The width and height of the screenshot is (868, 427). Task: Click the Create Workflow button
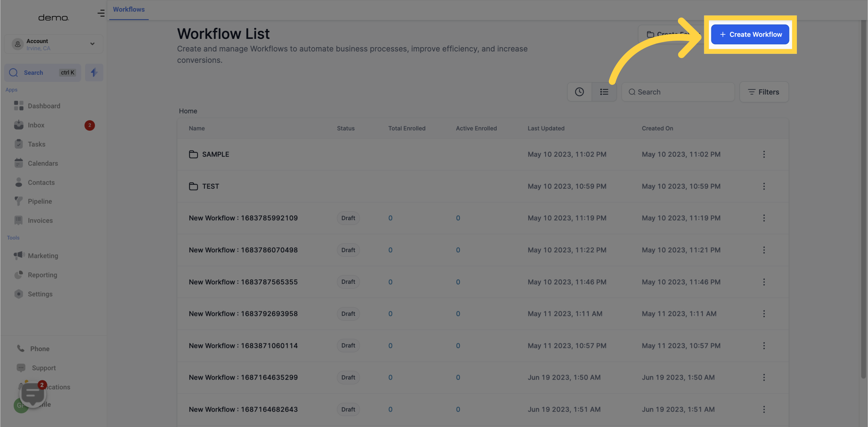(x=750, y=34)
